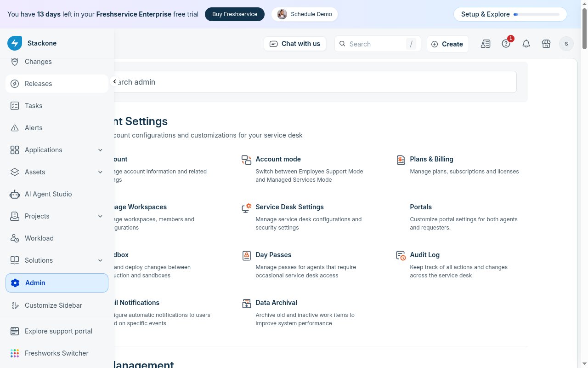Open AI Agent Studio menu item
Image resolution: width=588 pixels, height=368 pixels.
coord(57,194)
